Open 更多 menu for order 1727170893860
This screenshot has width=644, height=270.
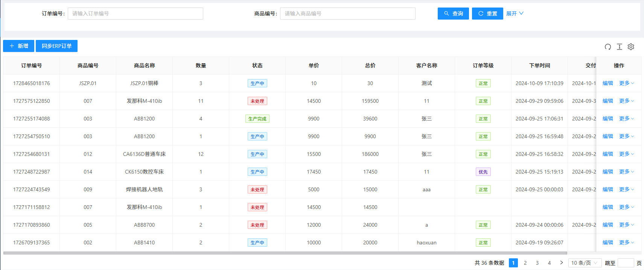627,225
